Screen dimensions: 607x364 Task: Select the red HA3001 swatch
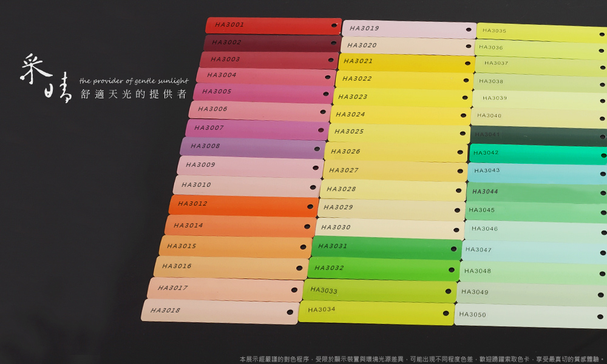coord(273,25)
